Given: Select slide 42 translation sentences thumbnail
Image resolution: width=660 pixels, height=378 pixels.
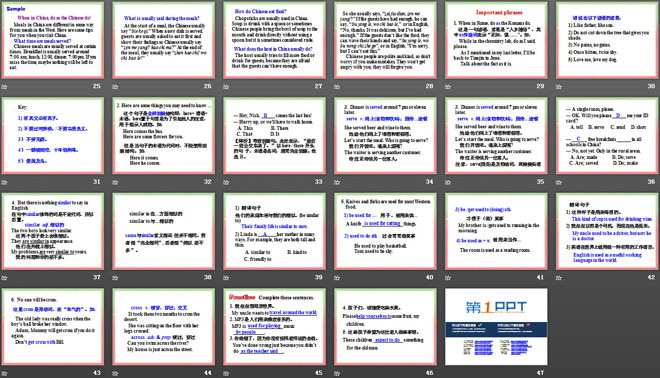Looking at the screenshot, I should pos(607,231).
